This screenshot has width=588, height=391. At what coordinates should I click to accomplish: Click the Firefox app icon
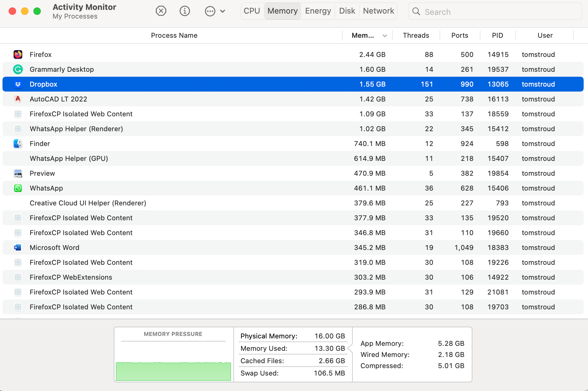tap(18, 54)
